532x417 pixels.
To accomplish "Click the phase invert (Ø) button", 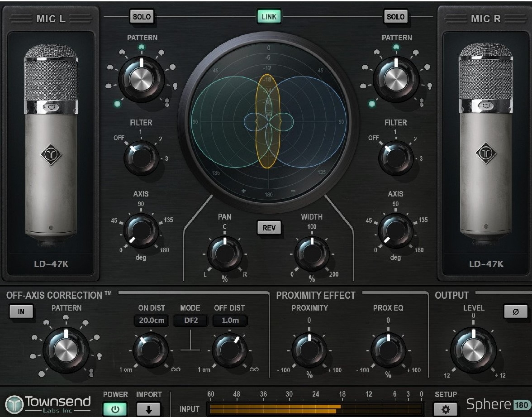I will click(515, 312).
